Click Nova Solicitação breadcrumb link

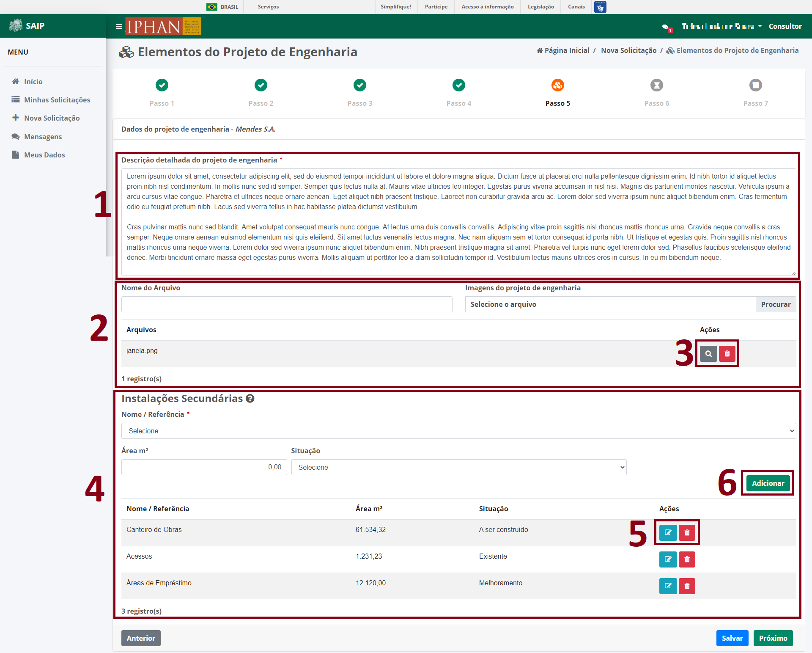pos(629,50)
